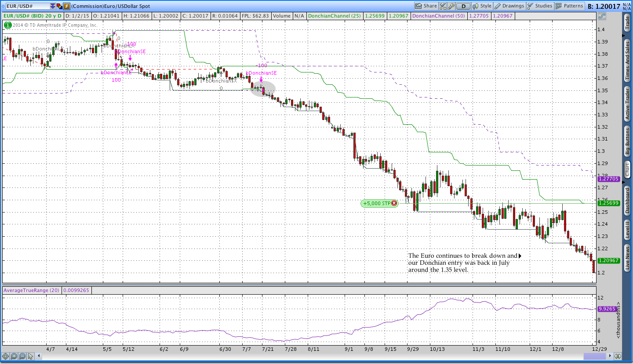This screenshot has width=633, height=364.
Task: Click the EUR/USD# symbol input field
Action: click(27, 6)
